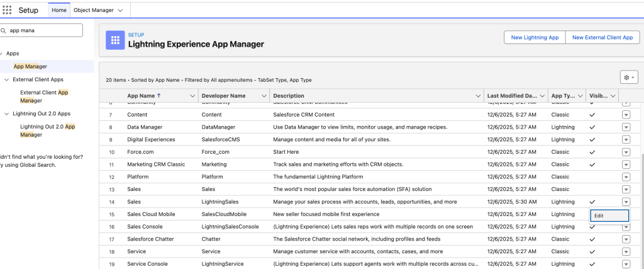Screen dimensions: 644x269
Task: Open the row action menu for Sales Console
Action: click(x=626, y=227)
